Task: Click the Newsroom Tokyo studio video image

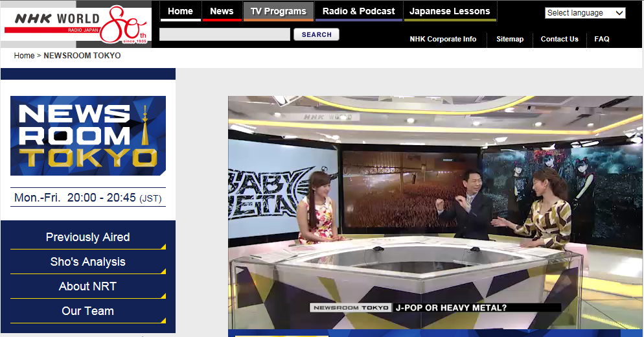Action: click(x=435, y=213)
